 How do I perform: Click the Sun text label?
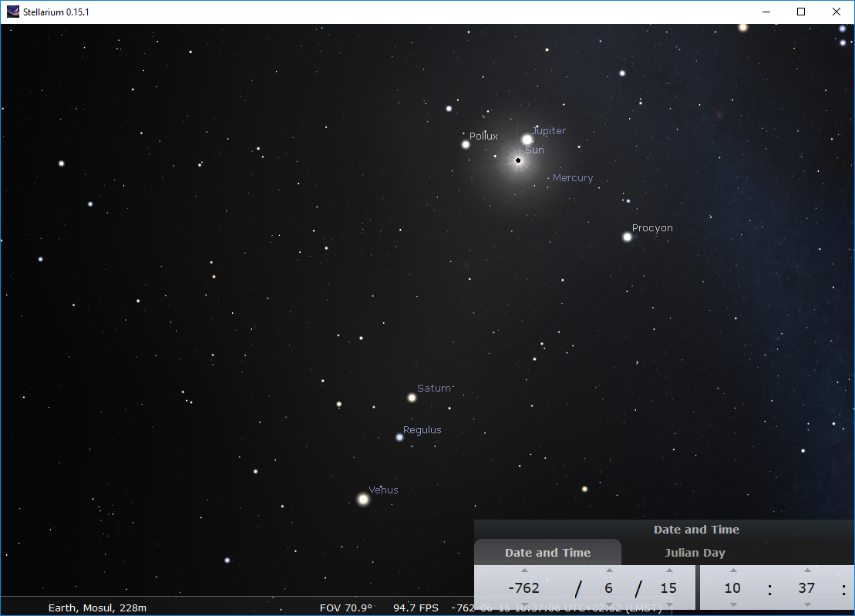coord(534,150)
